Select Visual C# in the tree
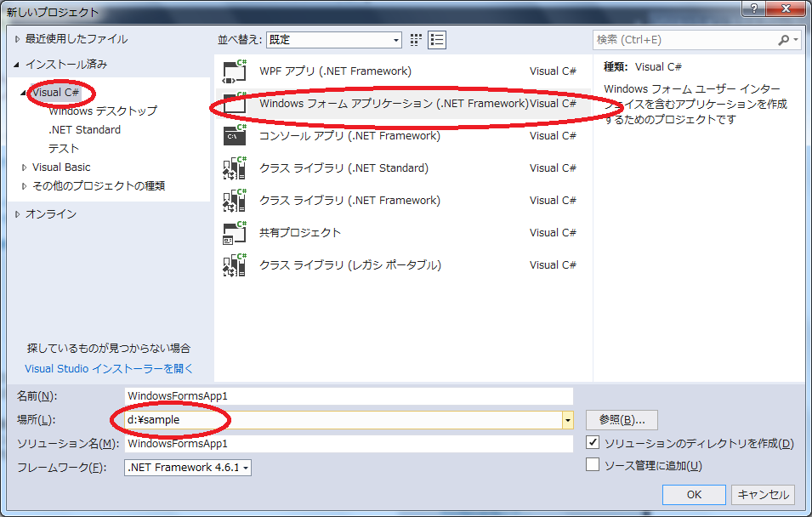This screenshot has height=517, width=812. [55, 93]
